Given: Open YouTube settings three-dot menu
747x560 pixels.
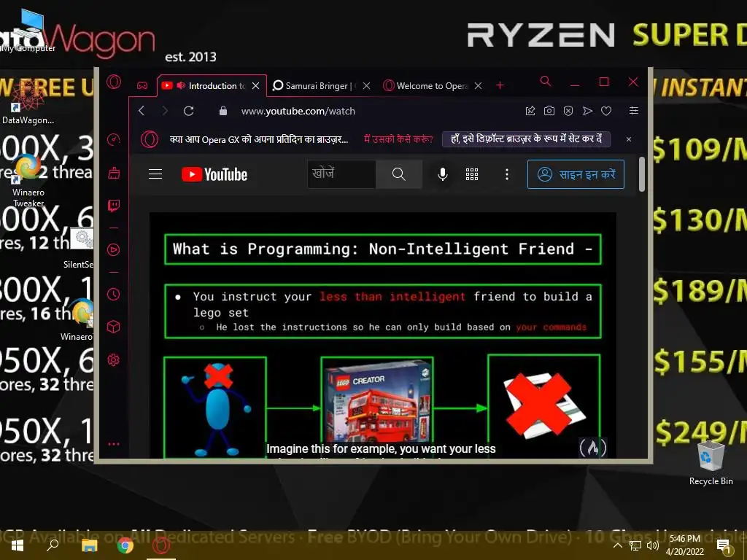Looking at the screenshot, I should (507, 174).
